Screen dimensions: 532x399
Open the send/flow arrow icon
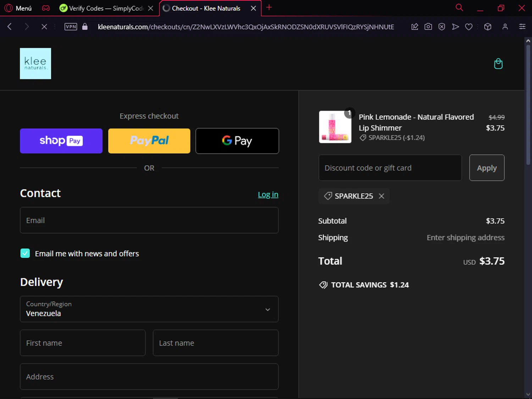455,27
